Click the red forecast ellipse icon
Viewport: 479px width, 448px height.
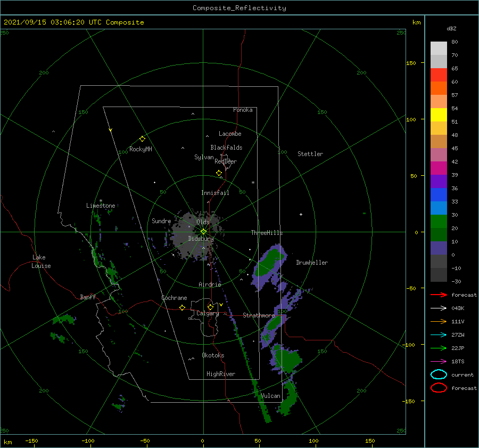coord(439,388)
